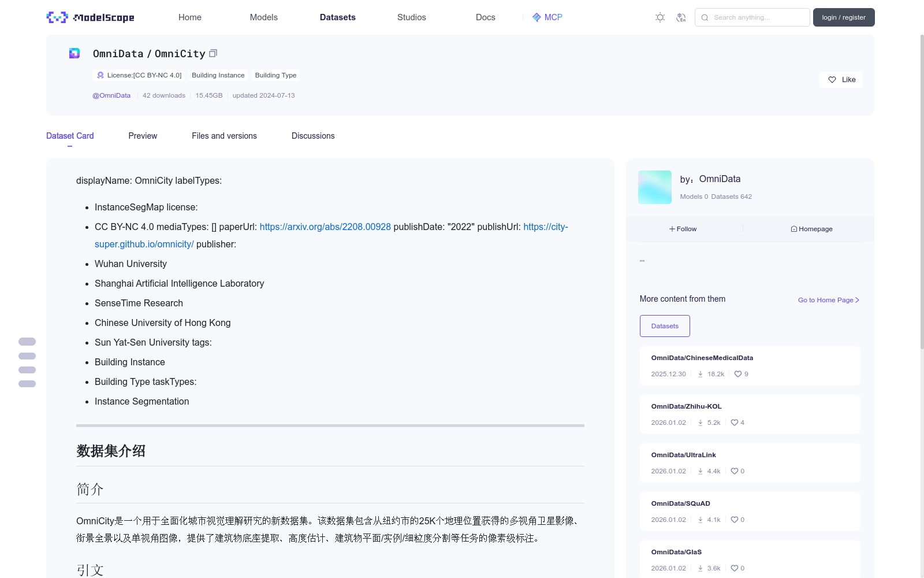Image resolution: width=924 pixels, height=578 pixels.
Task: Toggle the light/dark theme sun icon
Action: point(660,17)
